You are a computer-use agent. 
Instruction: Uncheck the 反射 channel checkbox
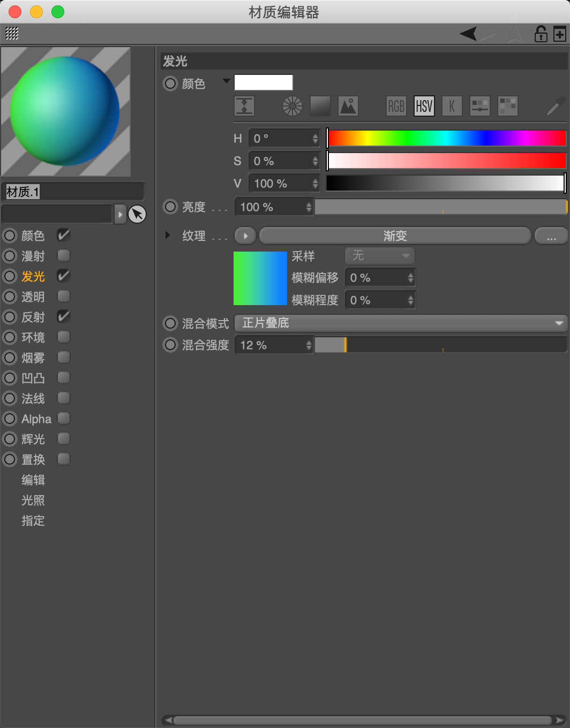64,317
